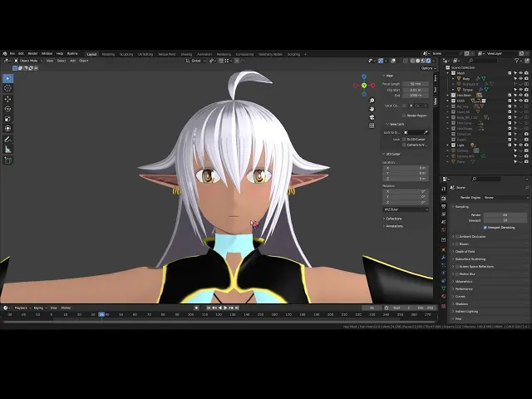This screenshot has height=399, width=532.
Task: Open the Modifier wrench properties tab
Action: [443, 258]
